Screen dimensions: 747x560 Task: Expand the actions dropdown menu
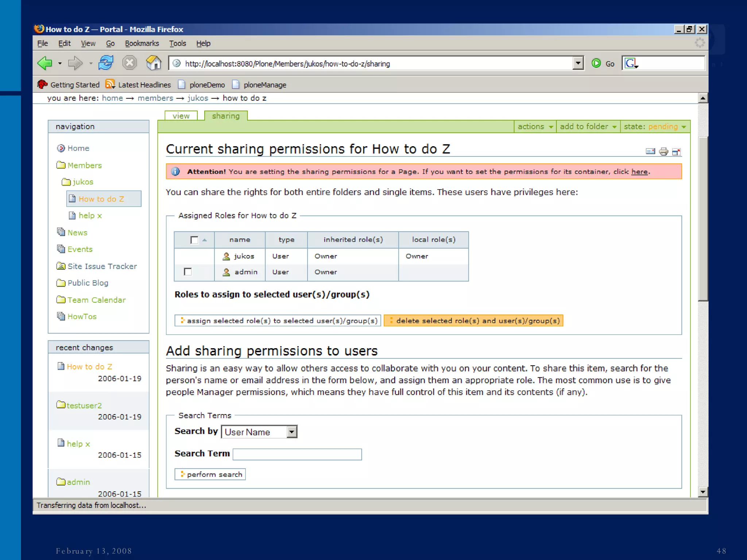(535, 127)
